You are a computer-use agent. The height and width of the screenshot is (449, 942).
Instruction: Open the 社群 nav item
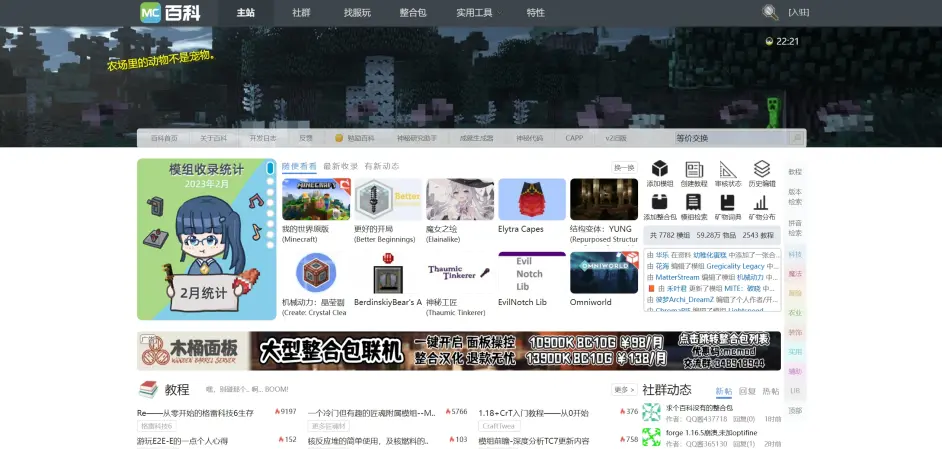[x=301, y=13]
